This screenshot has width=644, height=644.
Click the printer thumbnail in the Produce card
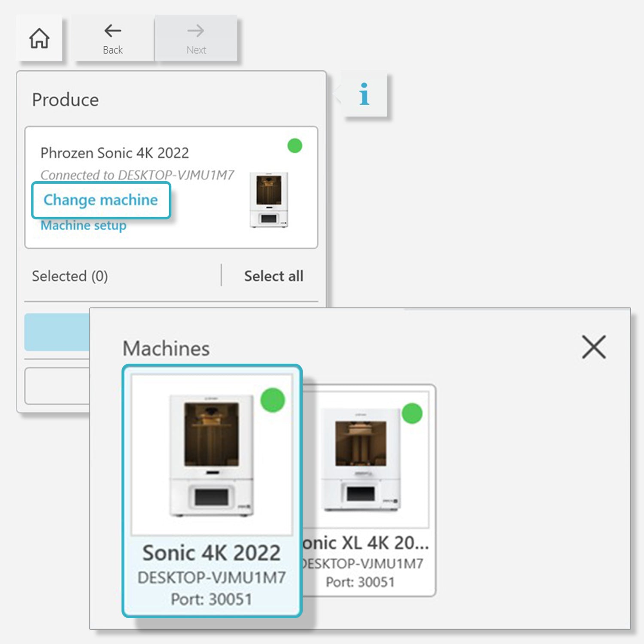click(x=269, y=200)
